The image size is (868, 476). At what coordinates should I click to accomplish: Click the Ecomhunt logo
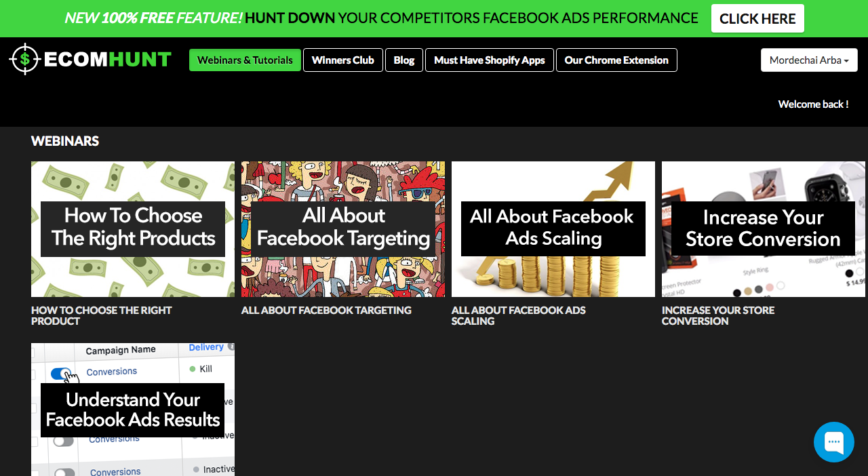click(90, 60)
